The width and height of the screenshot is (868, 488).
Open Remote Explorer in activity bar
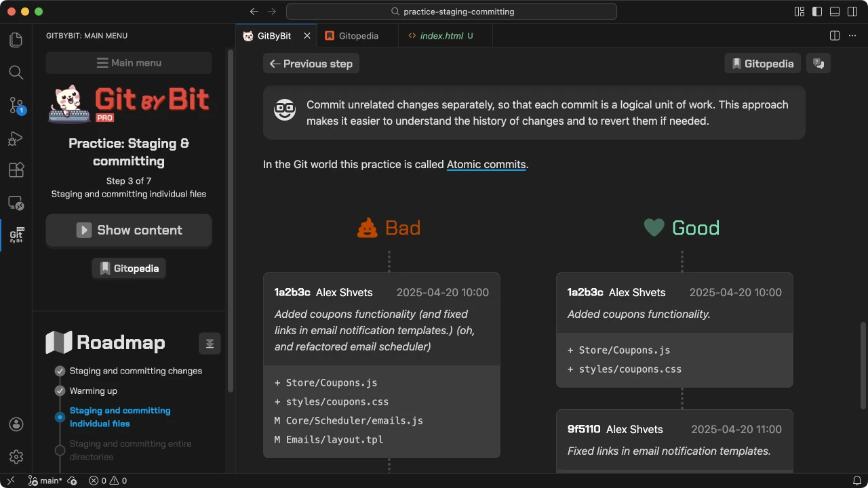pyautogui.click(x=16, y=203)
